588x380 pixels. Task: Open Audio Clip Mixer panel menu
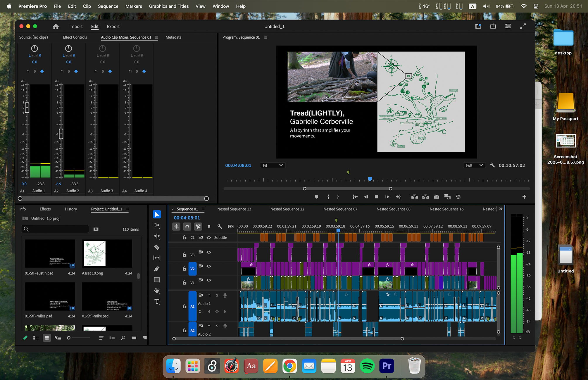coord(156,37)
